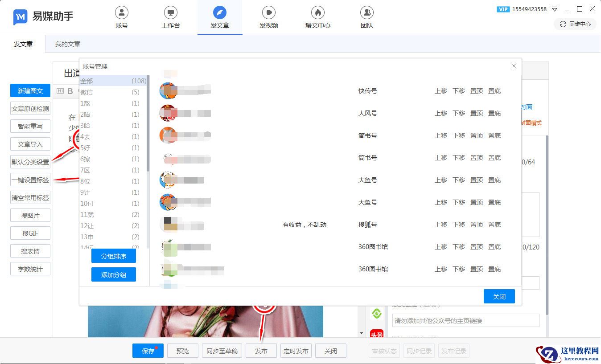
Task: Click the H1 heading toolbar icon
Action: [60, 91]
